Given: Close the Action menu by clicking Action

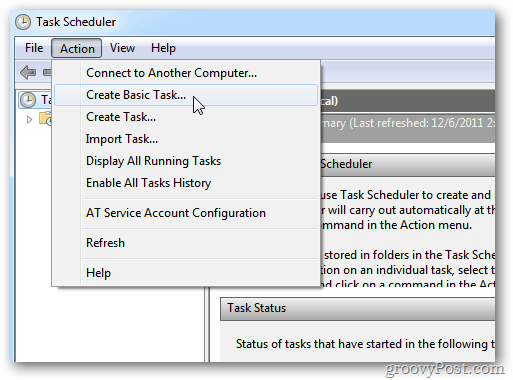Looking at the screenshot, I should (x=77, y=48).
